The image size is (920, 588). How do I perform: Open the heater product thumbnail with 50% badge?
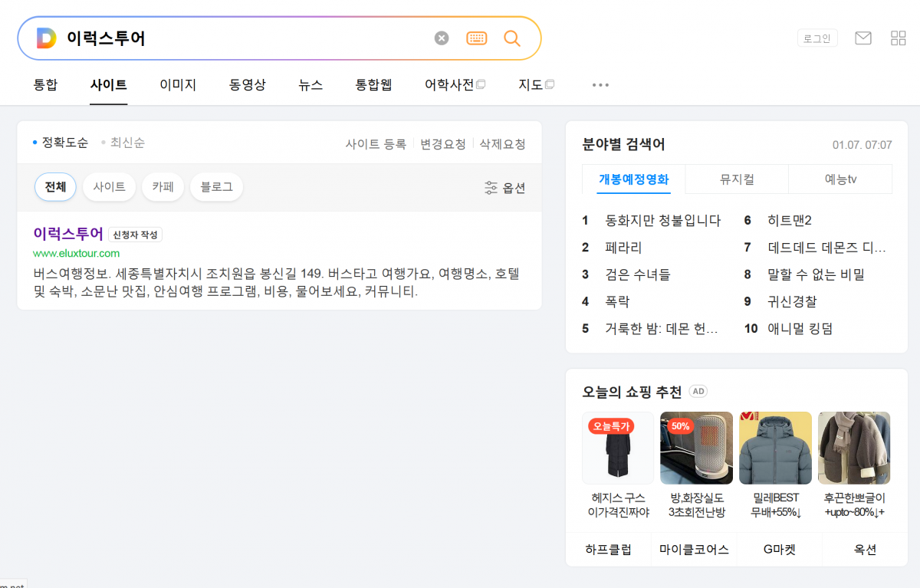coord(696,448)
